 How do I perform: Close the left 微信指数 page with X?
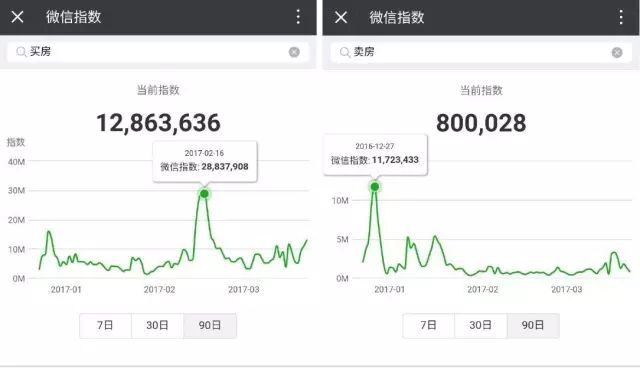click(17, 17)
